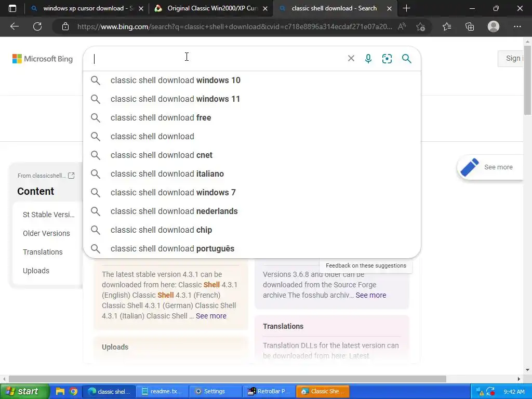The height and width of the screenshot is (399, 532).
Task: Choose suggestion classic shell download windows 10
Action: (252, 81)
